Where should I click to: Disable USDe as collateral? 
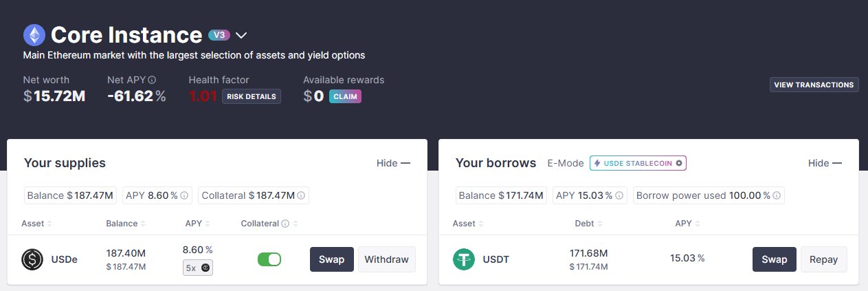pos(269,259)
